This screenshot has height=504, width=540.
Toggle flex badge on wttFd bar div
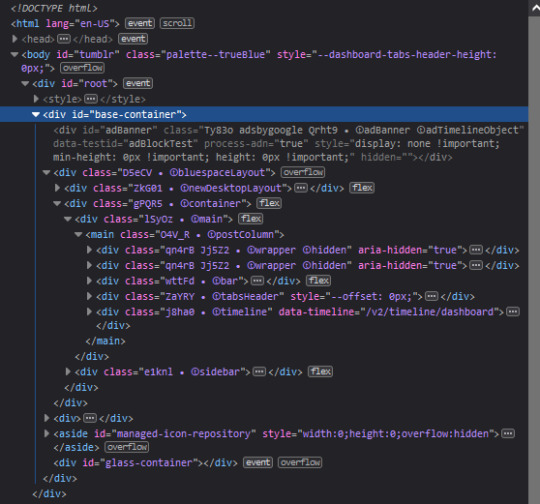click(319, 281)
